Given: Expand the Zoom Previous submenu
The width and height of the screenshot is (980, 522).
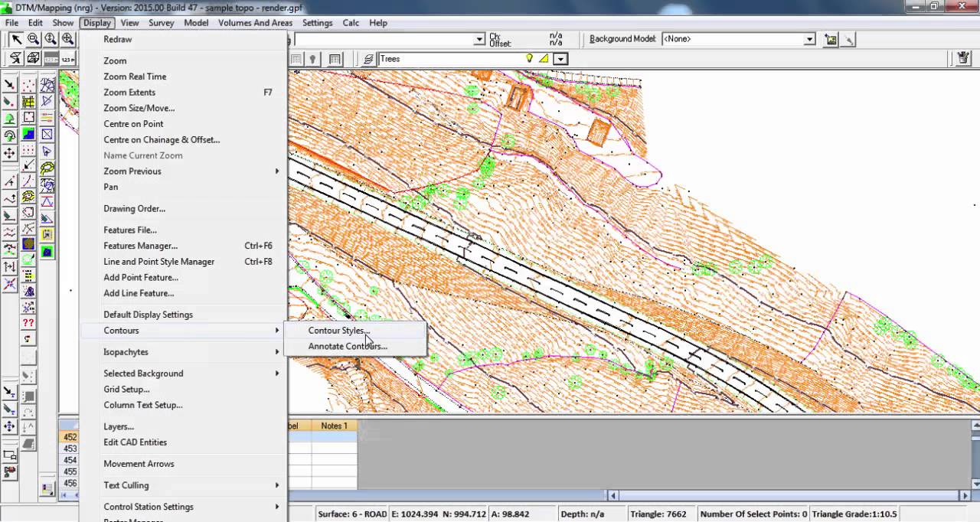Looking at the screenshot, I should pyautogui.click(x=183, y=171).
